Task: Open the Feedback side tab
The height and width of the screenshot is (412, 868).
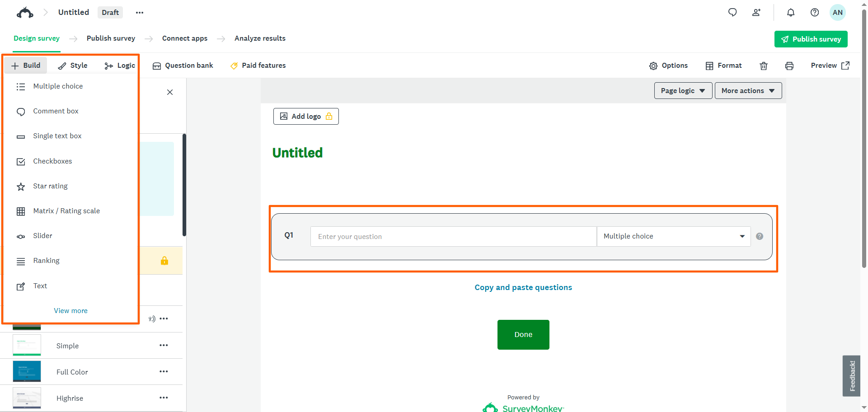Action: click(851, 376)
